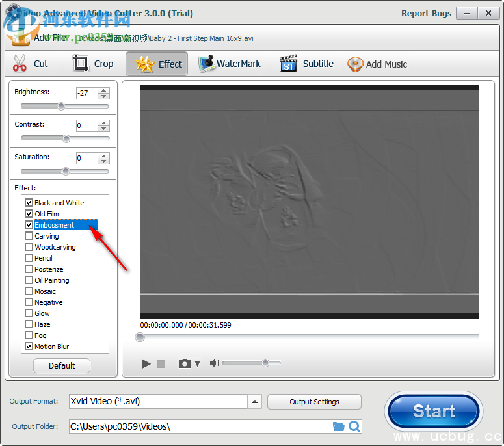The image size is (504, 446).
Task: Open output folder via magnifier icon
Action: [x=354, y=426]
